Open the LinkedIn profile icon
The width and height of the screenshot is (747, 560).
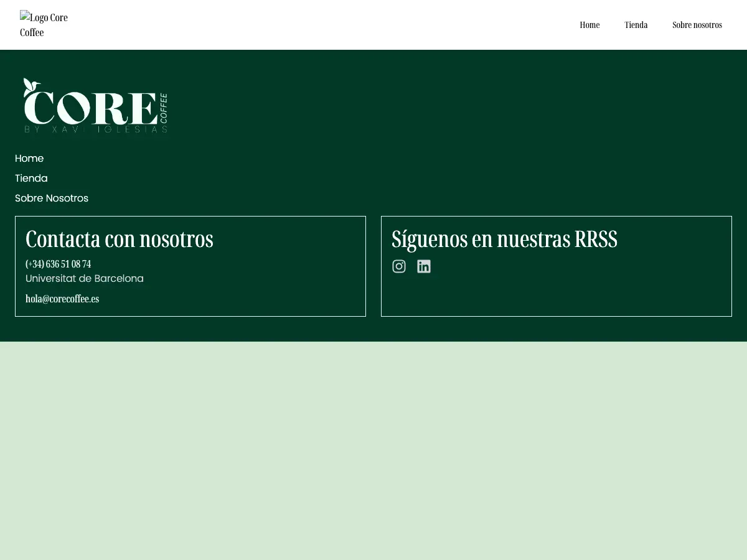tap(424, 266)
